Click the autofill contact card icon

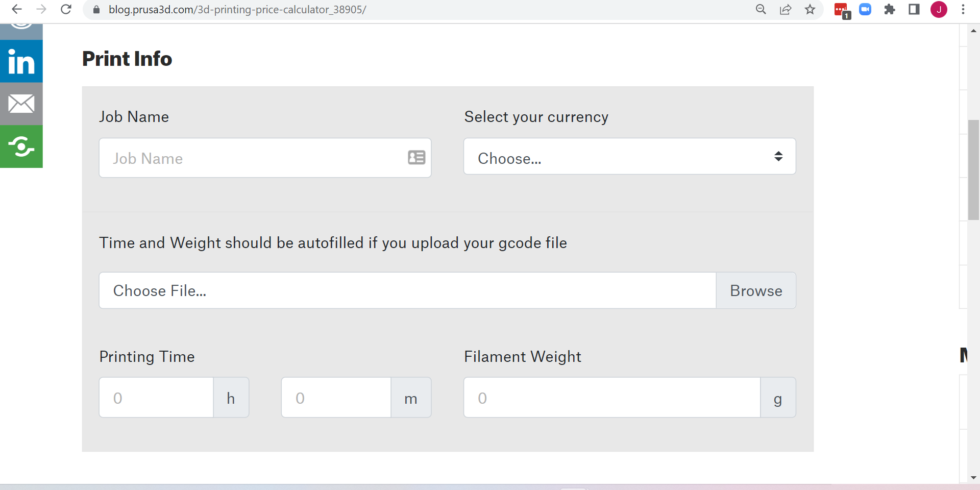pos(416,157)
